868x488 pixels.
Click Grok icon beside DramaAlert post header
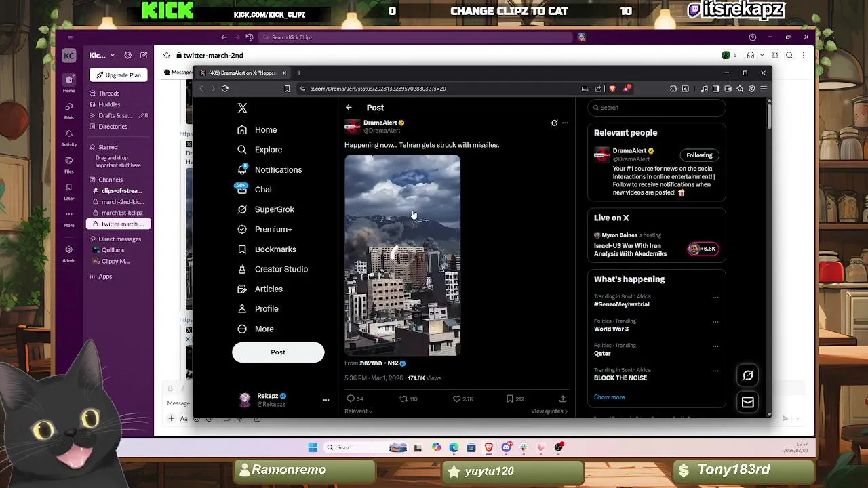click(554, 123)
